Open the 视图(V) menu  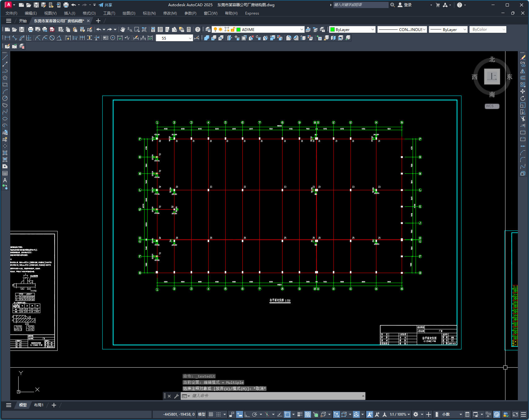(50, 13)
